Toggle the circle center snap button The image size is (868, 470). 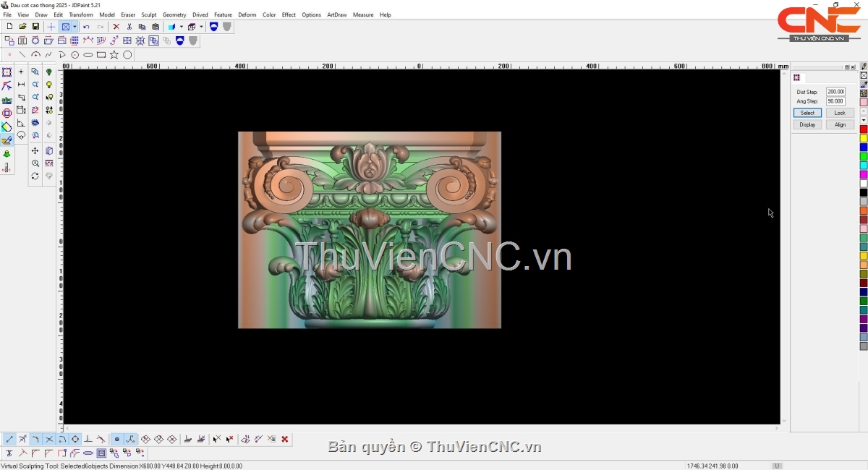pyautogui.click(x=75, y=439)
